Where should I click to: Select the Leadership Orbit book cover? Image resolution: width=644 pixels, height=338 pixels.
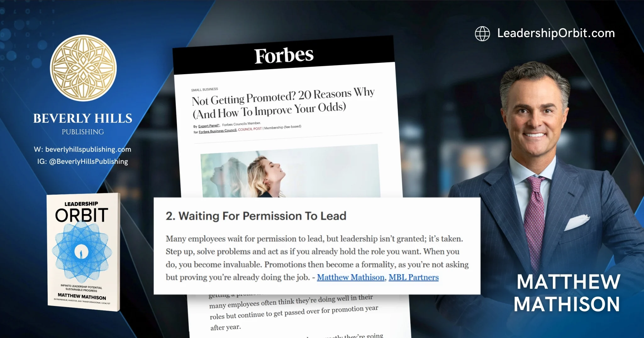point(83,252)
